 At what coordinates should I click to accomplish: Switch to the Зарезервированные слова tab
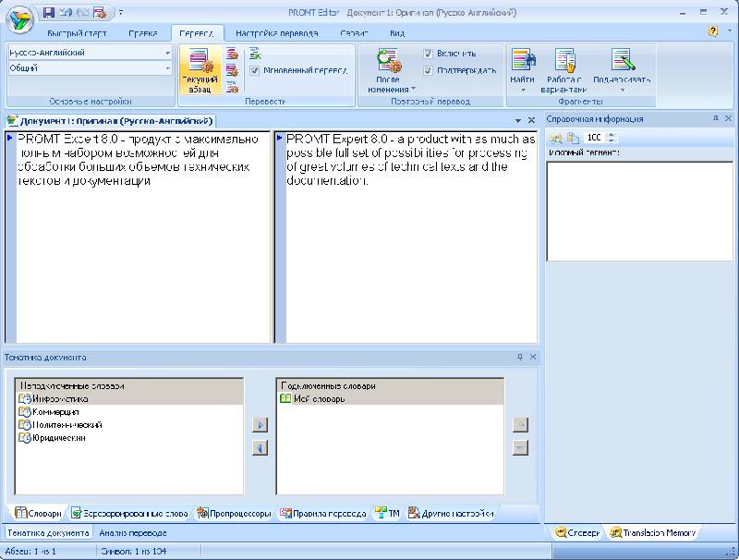(x=129, y=514)
